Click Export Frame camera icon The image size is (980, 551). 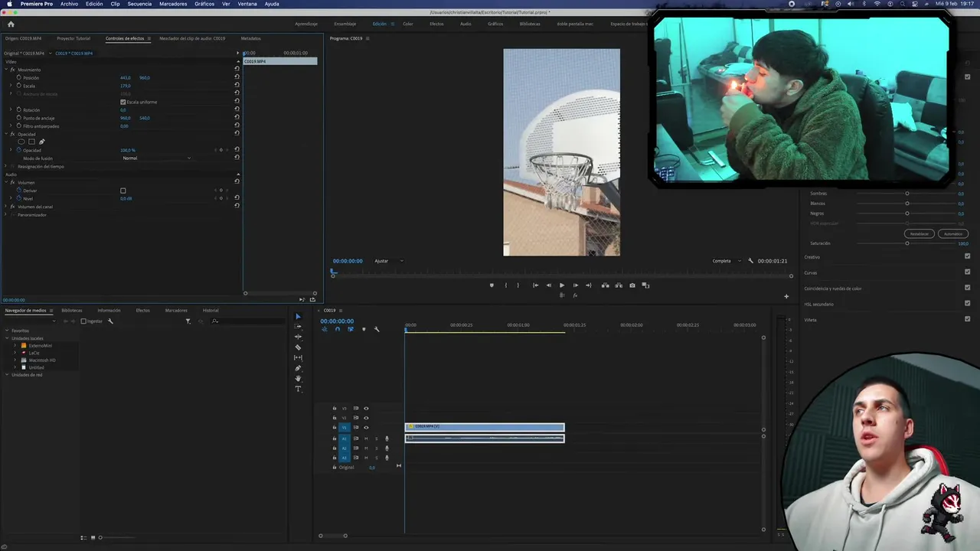tap(632, 285)
